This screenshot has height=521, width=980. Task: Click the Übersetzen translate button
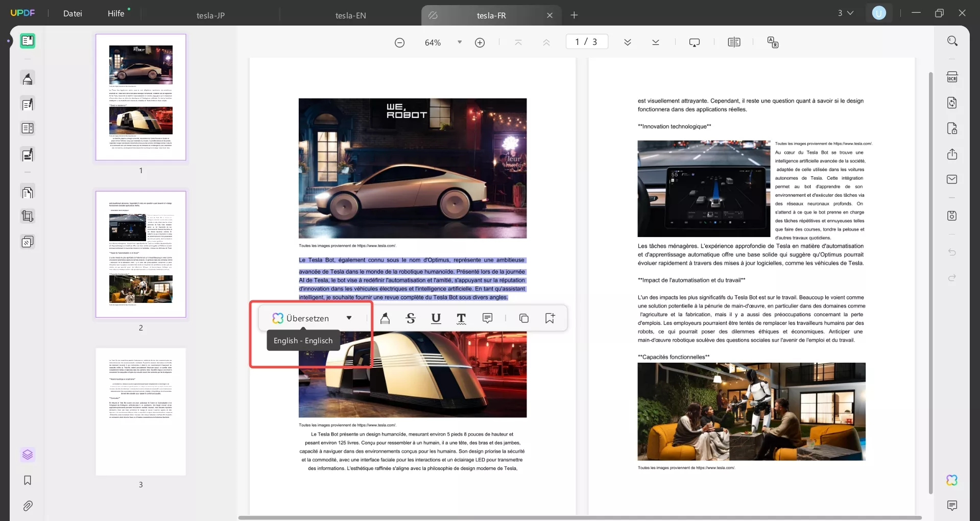301,318
